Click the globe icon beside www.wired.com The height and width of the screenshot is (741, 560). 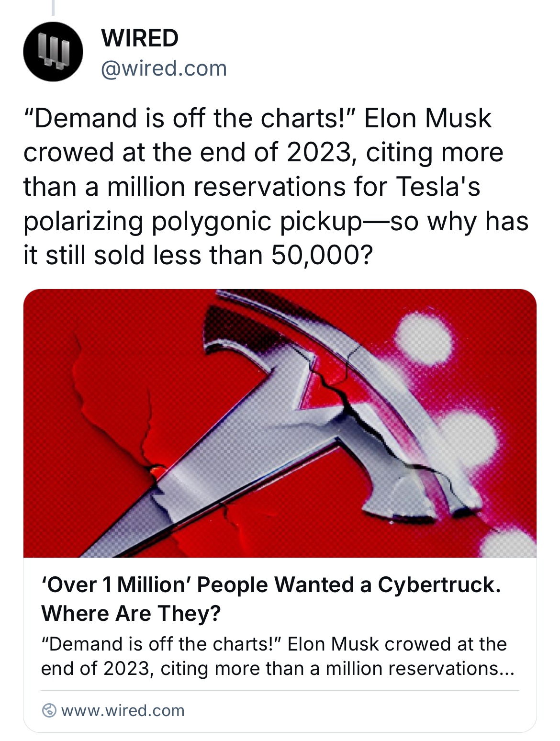49,711
